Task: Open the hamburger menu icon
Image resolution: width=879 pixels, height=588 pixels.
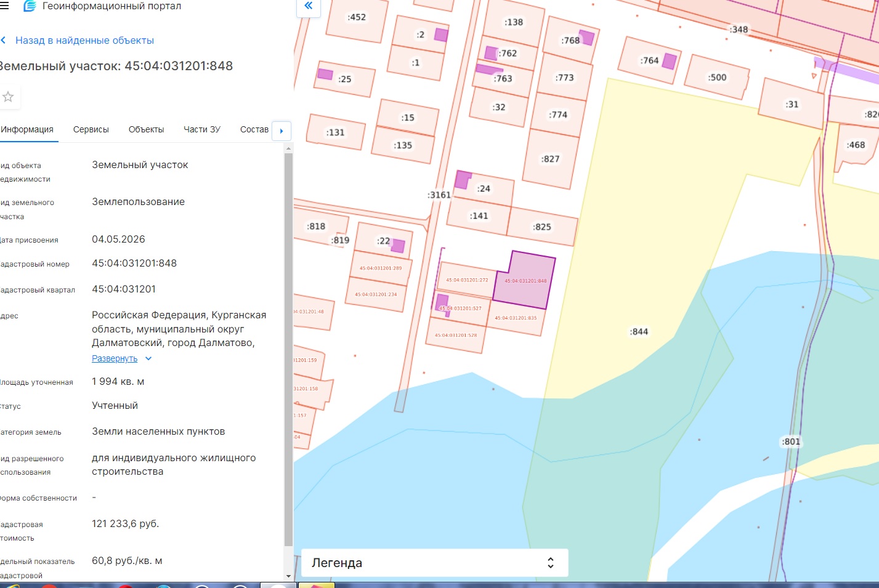Action: click(4, 6)
